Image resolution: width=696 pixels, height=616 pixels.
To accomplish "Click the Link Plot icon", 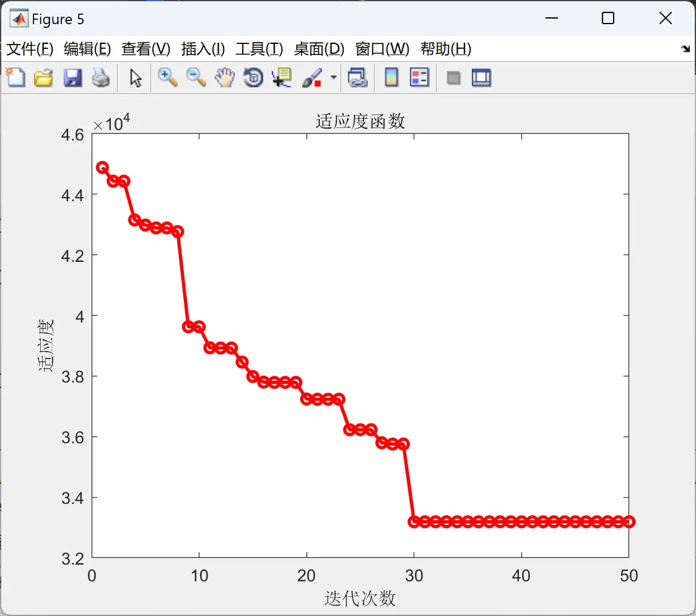I will click(x=358, y=77).
